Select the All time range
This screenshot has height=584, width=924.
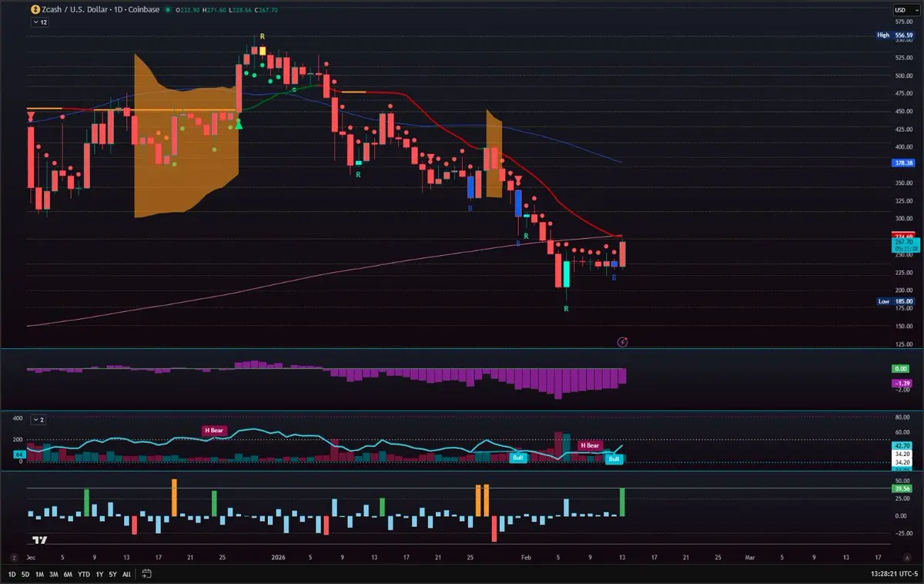tap(126, 573)
